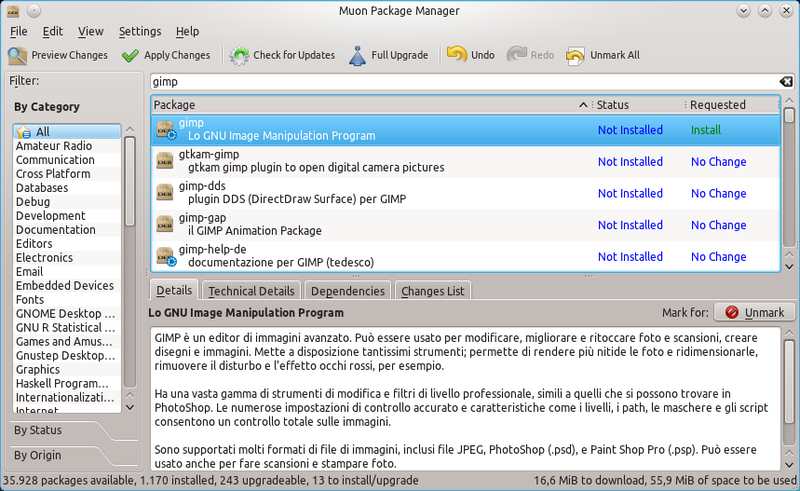Select the Development category

tap(51, 216)
